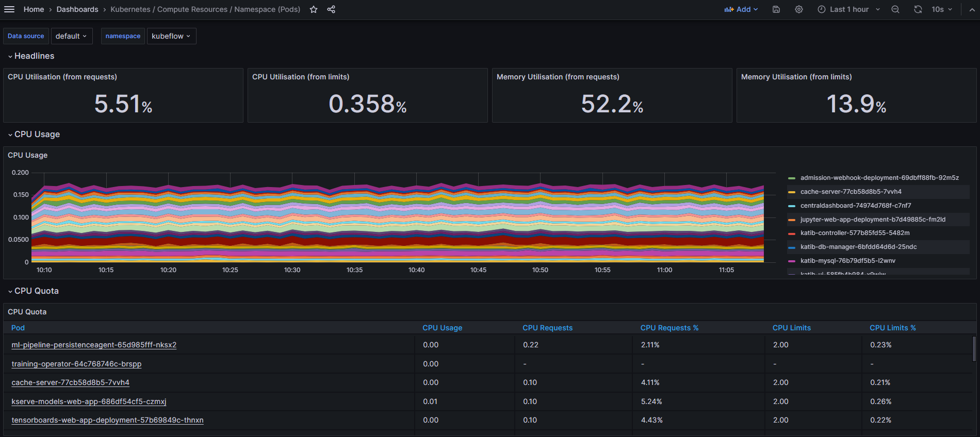Open the kserve-models-web-app-686df54cf5-czmxj pod link
This screenshot has width=980, height=437.
point(89,401)
